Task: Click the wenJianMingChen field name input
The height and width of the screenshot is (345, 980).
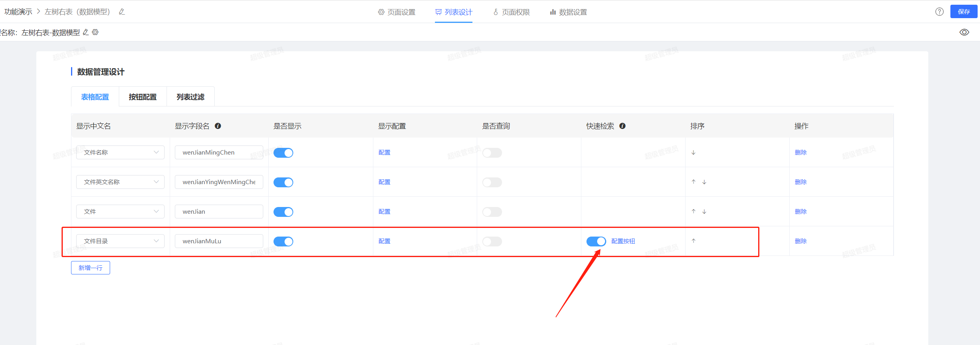Action: pyautogui.click(x=219, y=153)
